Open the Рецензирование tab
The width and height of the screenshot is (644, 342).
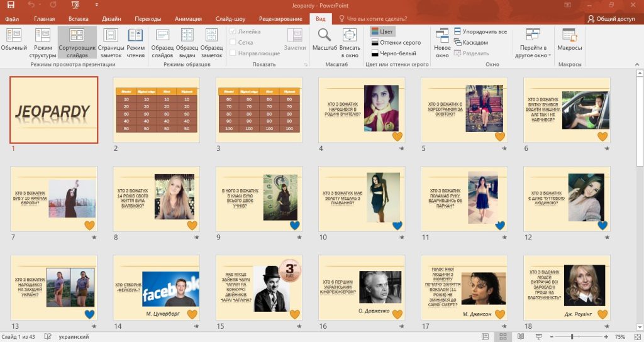point(280,19)
